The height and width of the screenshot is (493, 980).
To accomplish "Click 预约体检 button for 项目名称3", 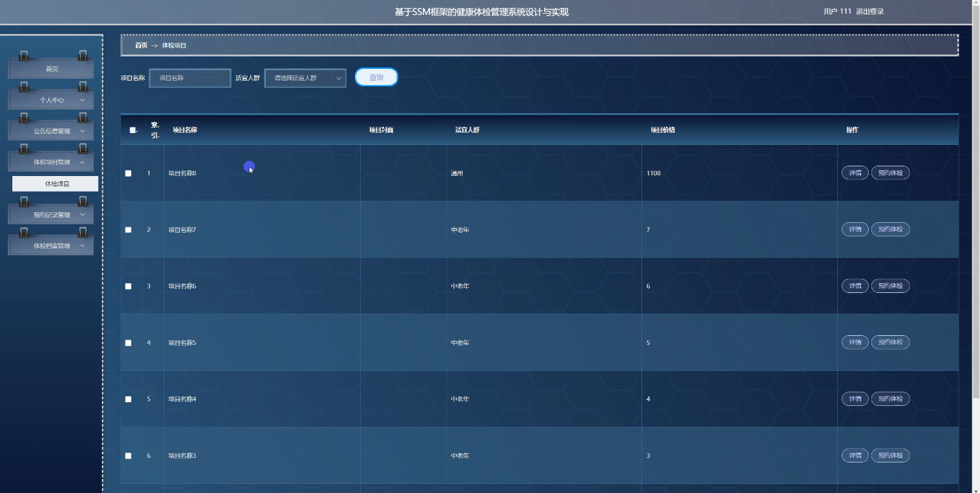I will click(890, 455).
